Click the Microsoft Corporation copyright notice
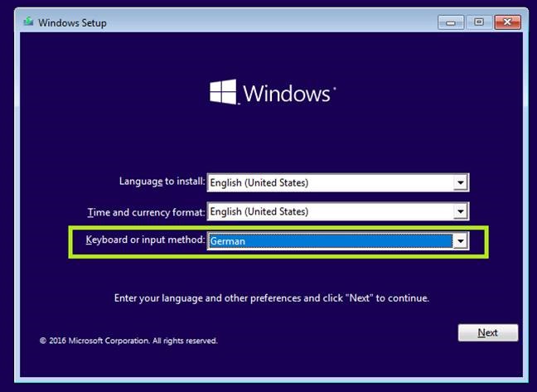The image size is (537, 392). [128, 341]
